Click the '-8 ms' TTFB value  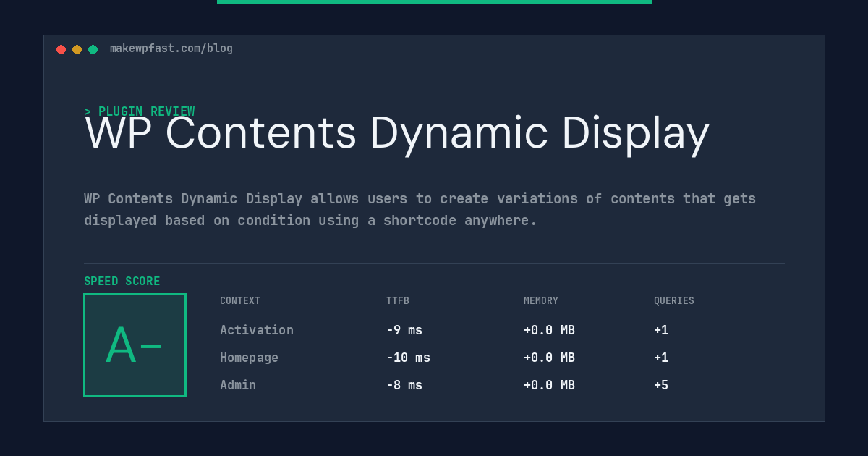tap(404, 385)
